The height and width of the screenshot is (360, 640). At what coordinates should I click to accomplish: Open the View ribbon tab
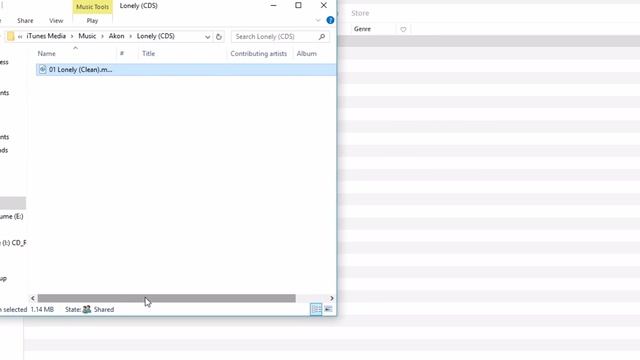tap(56, 20)
